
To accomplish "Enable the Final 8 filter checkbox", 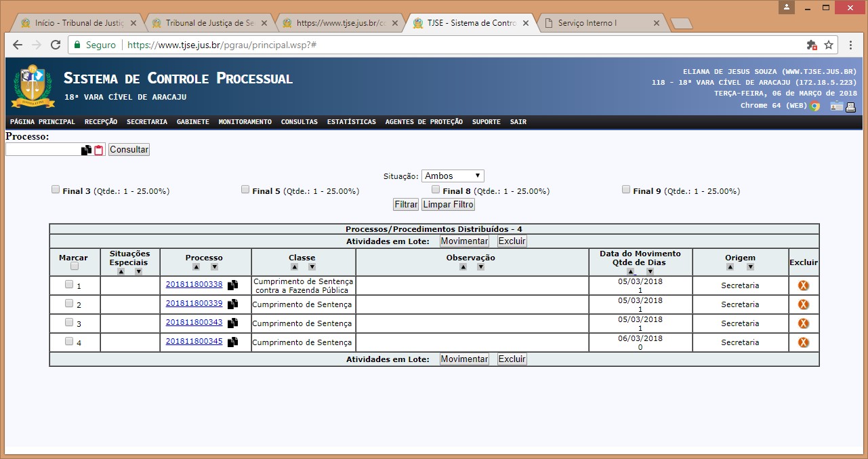I will click(x=436, y=190).
